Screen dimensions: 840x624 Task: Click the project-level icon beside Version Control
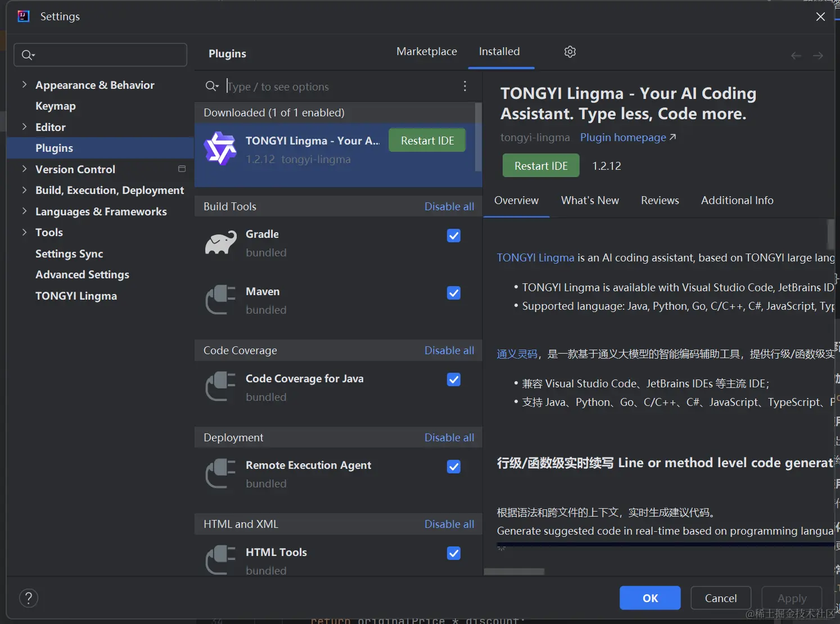point(182,169)
